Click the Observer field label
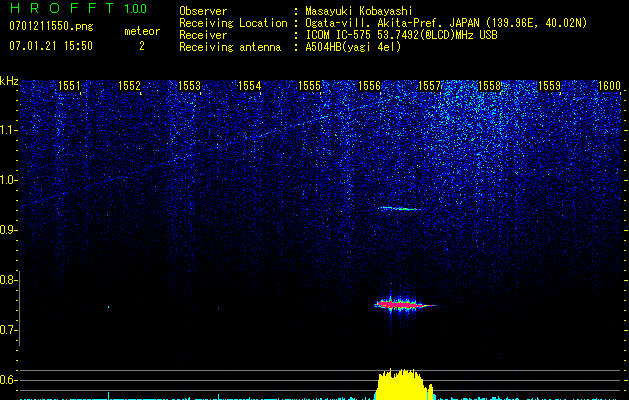 (203, 11)
